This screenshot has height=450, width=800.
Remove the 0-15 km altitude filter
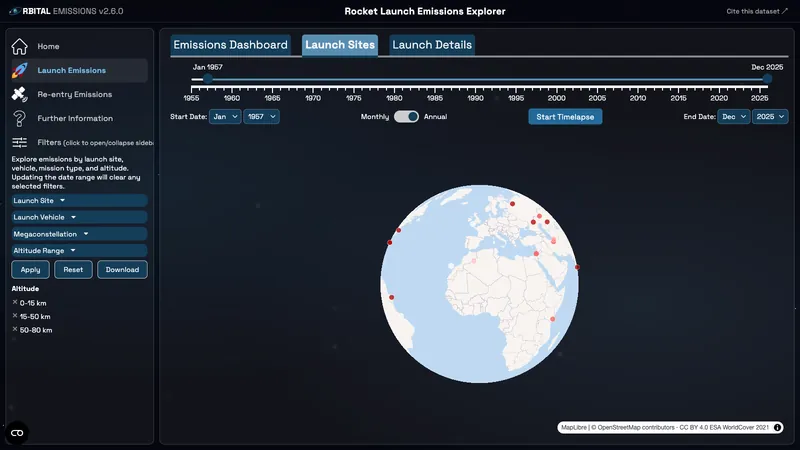point(15,303)
